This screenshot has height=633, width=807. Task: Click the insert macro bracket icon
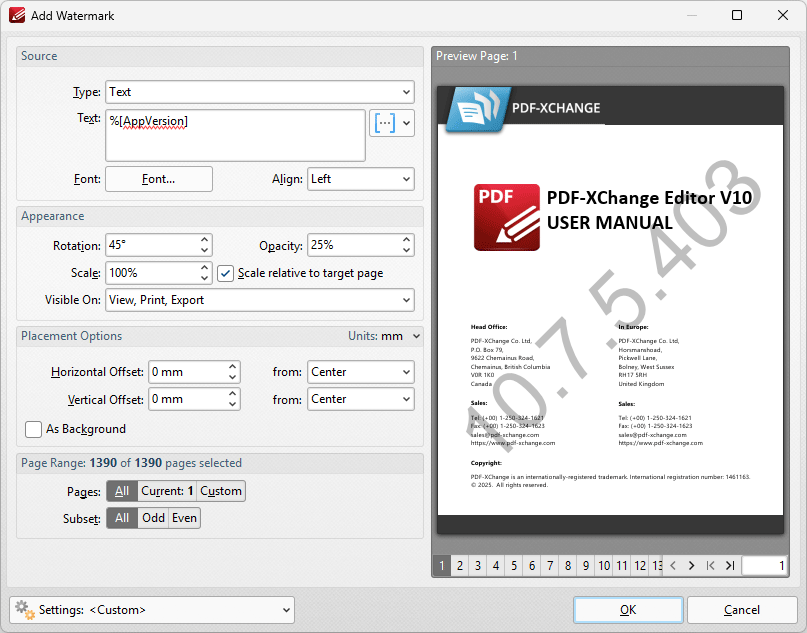(x=384, y=123)
